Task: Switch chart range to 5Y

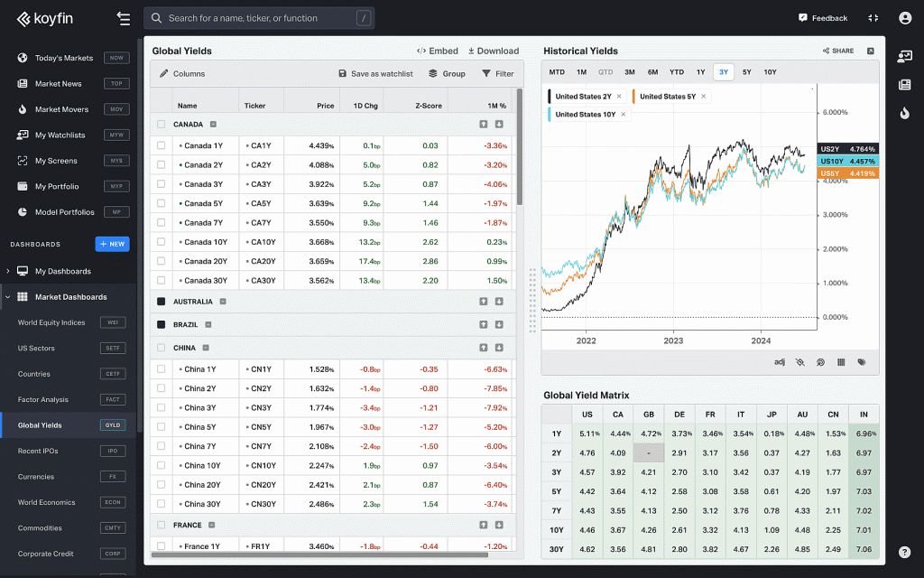Action: 746,72
